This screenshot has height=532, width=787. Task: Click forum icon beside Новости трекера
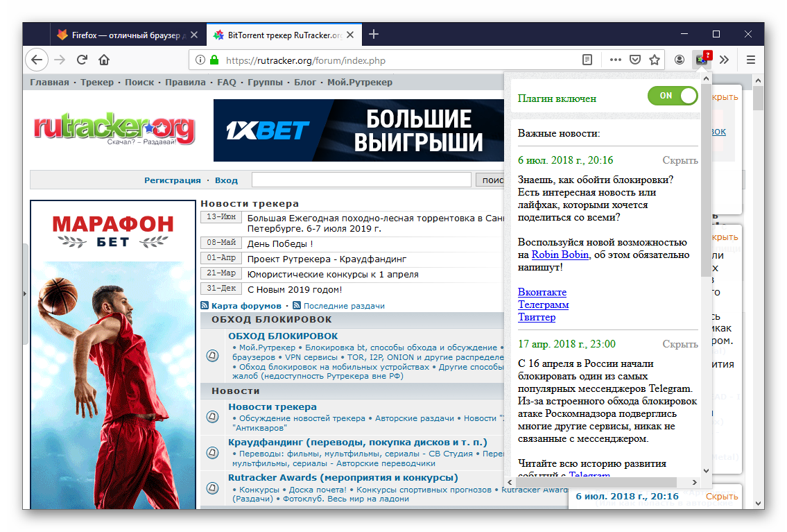(x=213, y=417)
